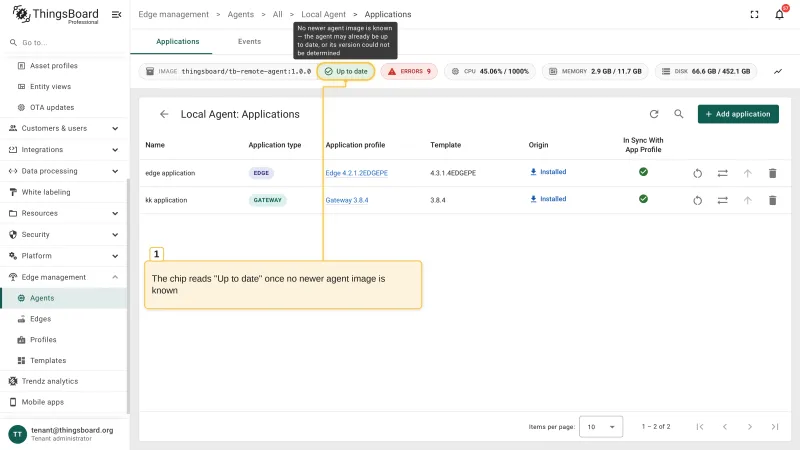Viewport: 800px width, 450px height.
Task: Open OTA updates in sidebar
Action: (x=63, y=108)
